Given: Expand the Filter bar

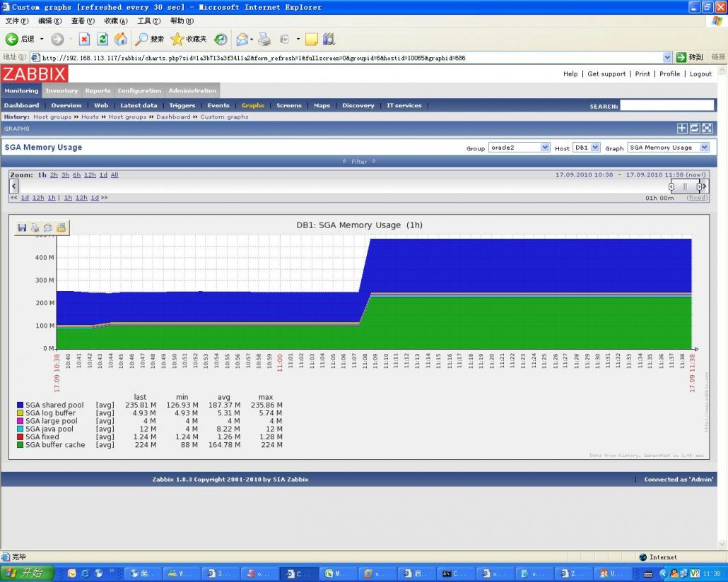Looking at the screenshot, I should [359, 162].
